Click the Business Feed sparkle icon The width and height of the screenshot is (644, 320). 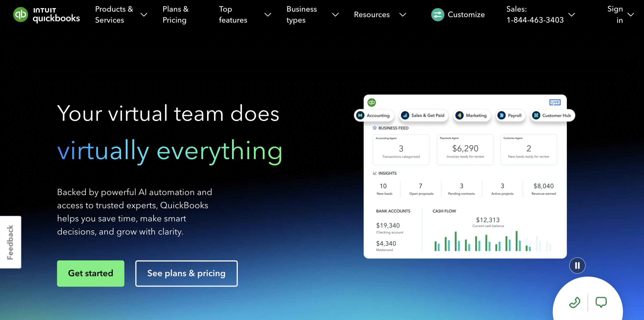[x=375, y=128]
